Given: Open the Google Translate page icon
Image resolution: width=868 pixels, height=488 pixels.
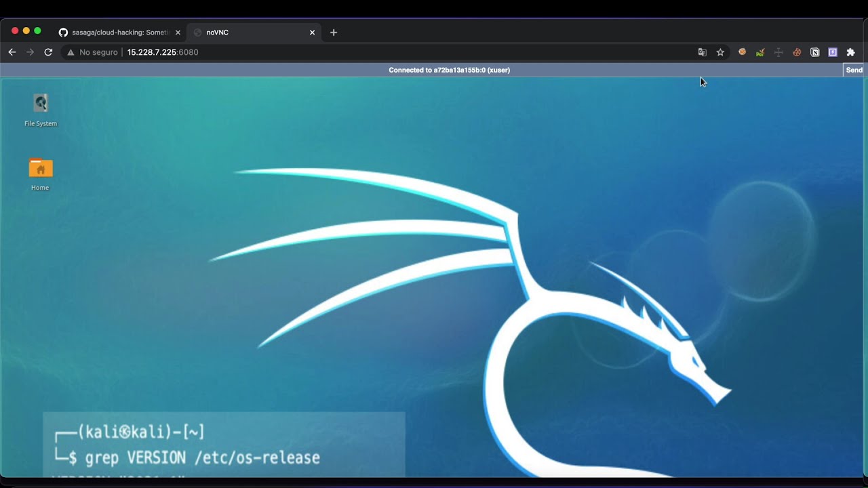Looking at the screenshot, I should point(703,52).
